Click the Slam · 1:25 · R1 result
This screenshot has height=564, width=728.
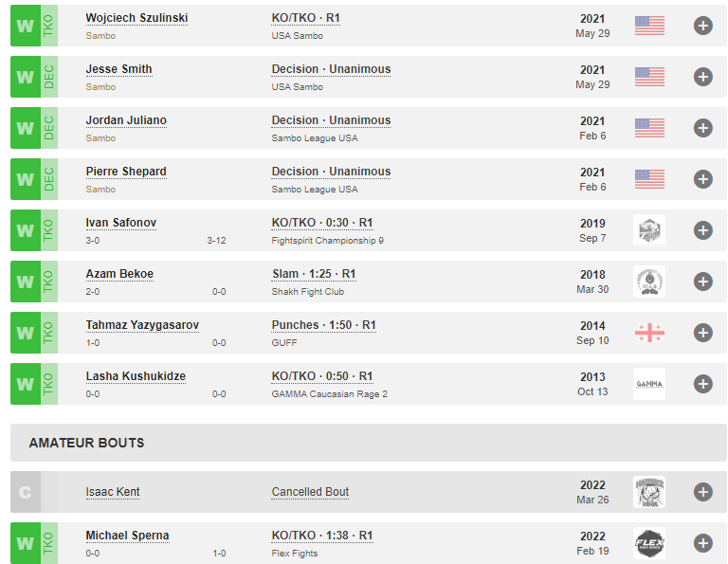(x=314, y=274)
